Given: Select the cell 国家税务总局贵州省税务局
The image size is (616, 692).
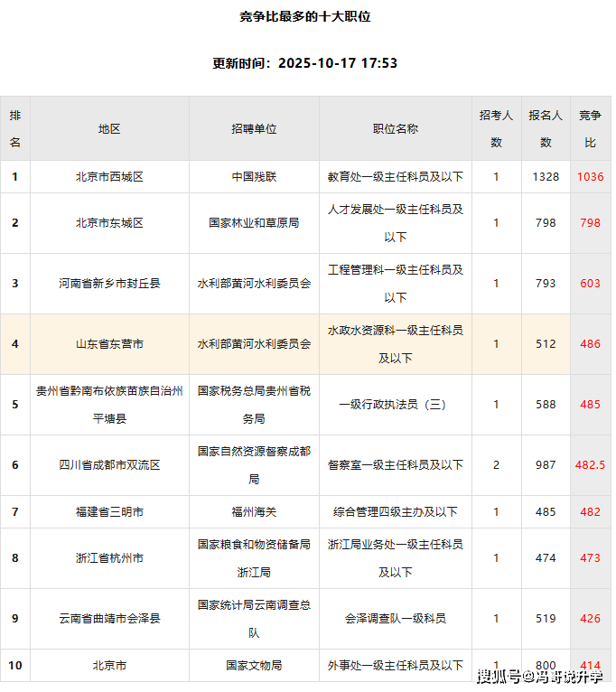Looking at the screenshot, I should 254,404.
